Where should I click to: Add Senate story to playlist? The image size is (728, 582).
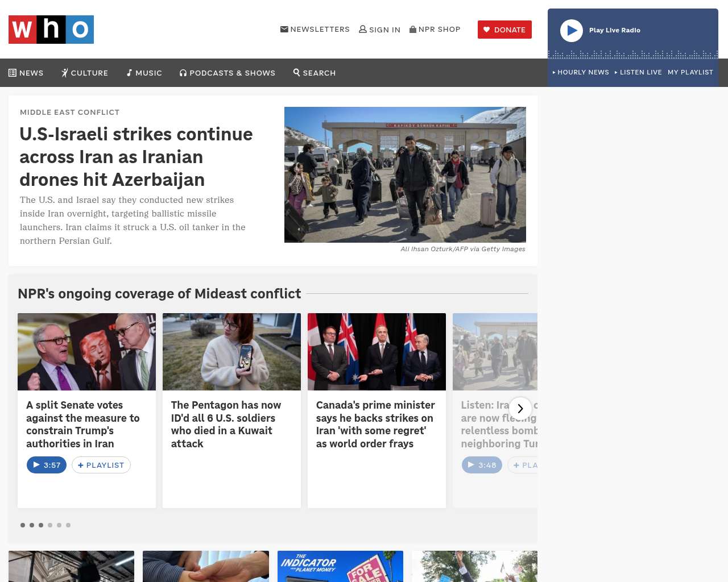(x=101, y=465)
